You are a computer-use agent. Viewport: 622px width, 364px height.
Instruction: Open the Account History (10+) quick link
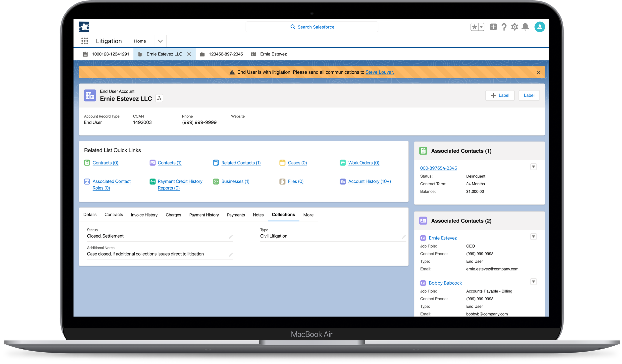point(369,181)
